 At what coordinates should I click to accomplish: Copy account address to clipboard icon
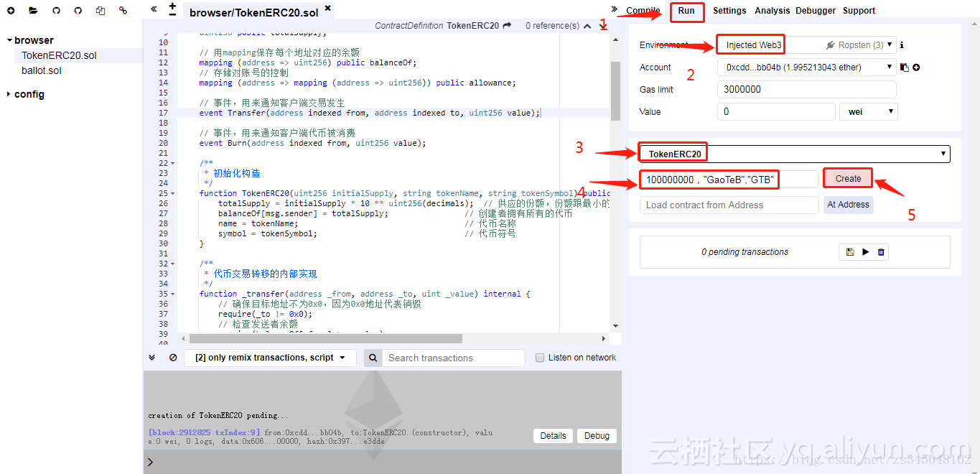[x=905, y=68]
